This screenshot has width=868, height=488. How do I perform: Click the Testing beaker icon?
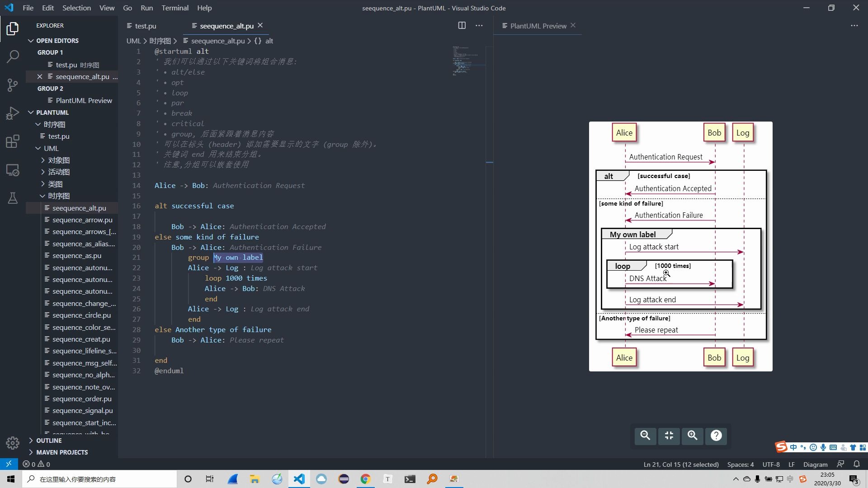[12, 198]
